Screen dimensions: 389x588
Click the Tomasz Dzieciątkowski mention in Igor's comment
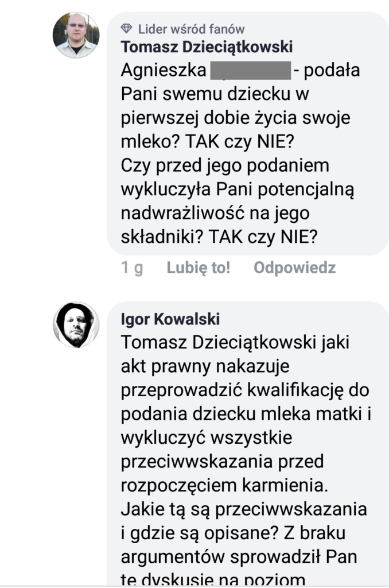click(224, 343)
